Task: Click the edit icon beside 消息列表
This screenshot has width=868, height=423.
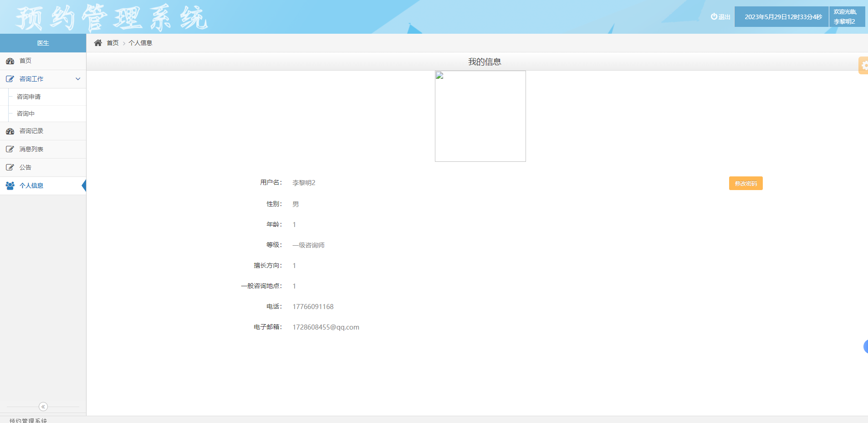Action: 10,149
